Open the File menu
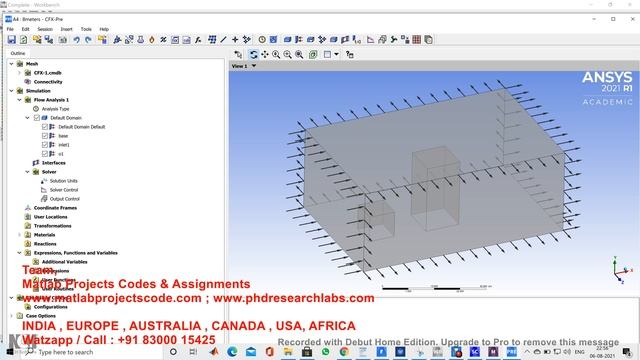This screenshot has height=360, width=640. tap(10, 29)
